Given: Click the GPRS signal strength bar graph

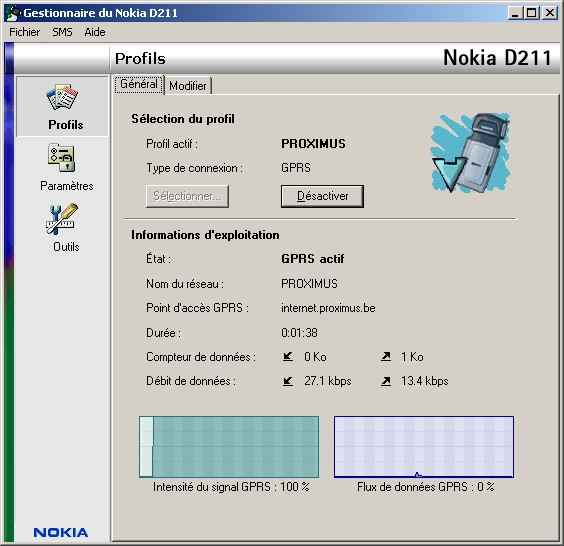Looking at the screenshot, I should 229,447.
